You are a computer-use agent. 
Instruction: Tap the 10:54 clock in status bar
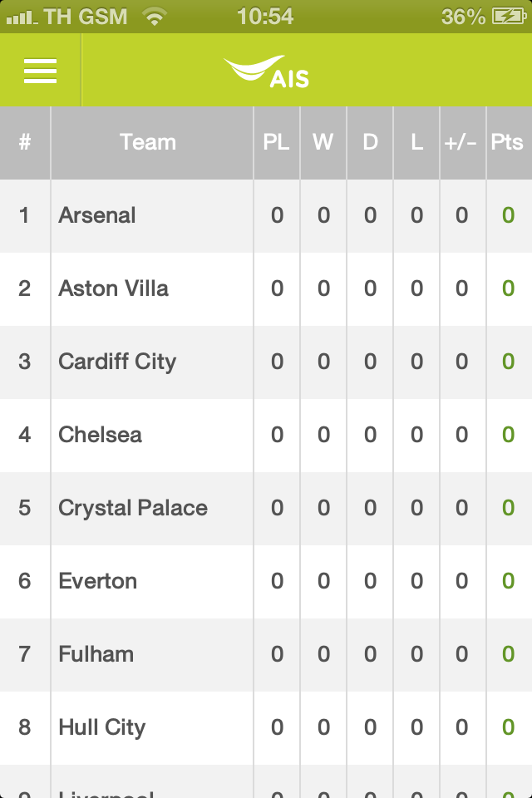click(x=265, y=16)
